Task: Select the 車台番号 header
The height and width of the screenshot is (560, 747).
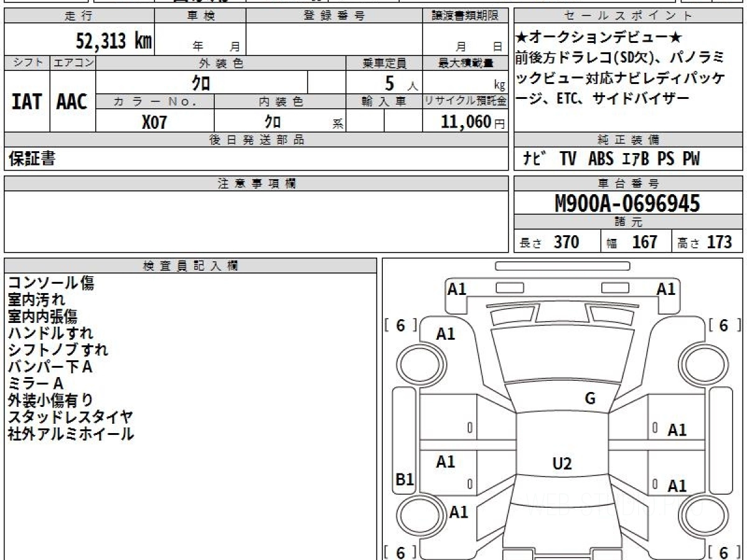Action: [628, 184]
